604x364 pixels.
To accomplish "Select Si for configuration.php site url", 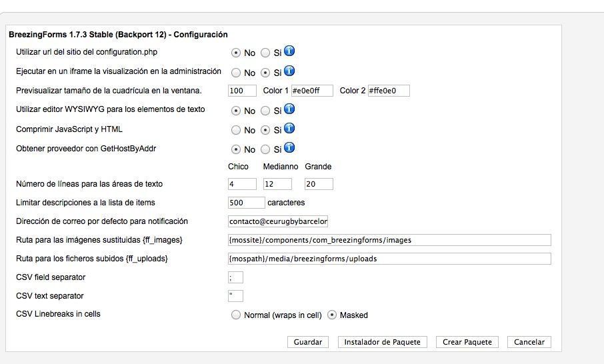I will click(x=265, y=53).
